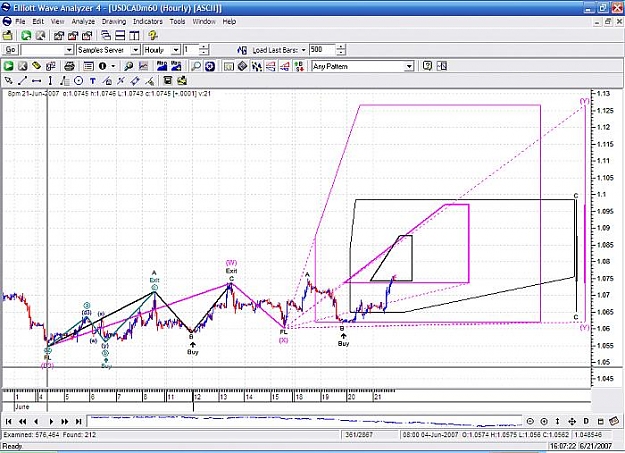
Task: Open the Analyze menu
Action: point(83,22)
